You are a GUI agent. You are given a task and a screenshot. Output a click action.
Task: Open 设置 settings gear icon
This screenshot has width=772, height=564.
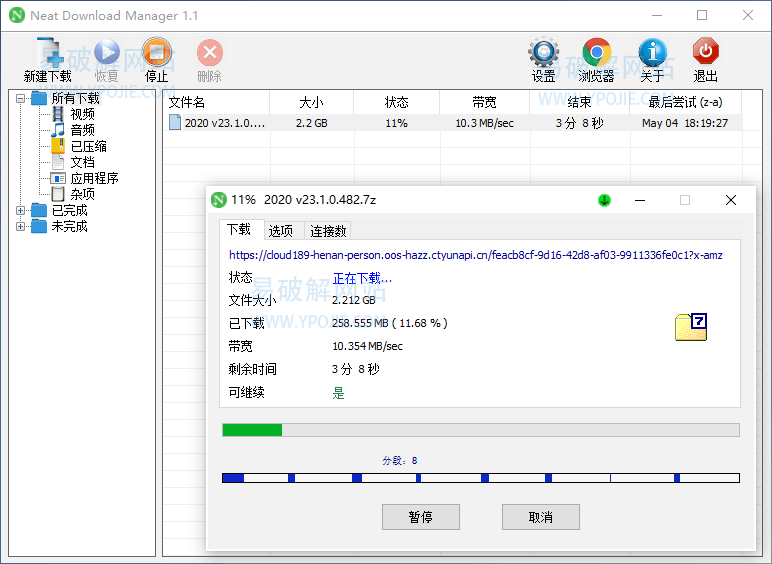544,52
